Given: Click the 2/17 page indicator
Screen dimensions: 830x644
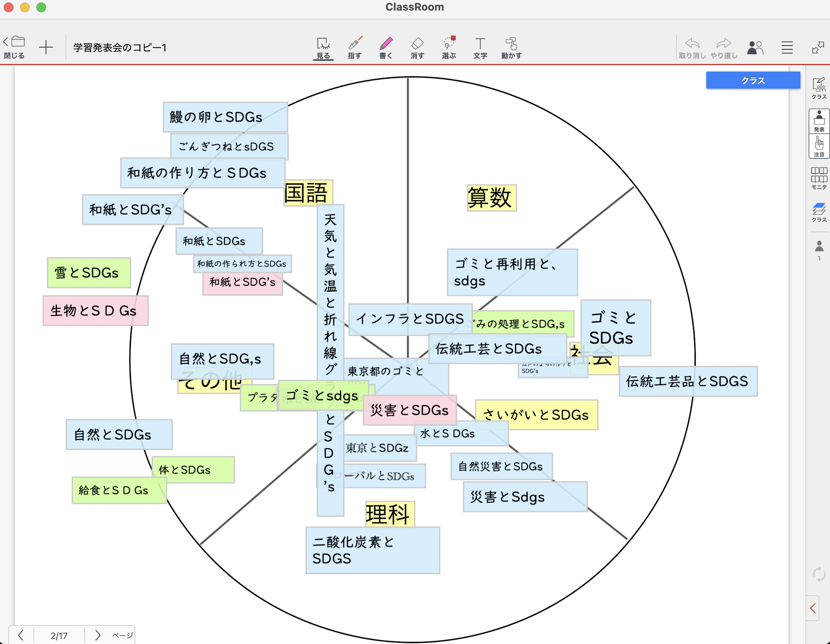Looking at the screenshot, I should (59, 635).
